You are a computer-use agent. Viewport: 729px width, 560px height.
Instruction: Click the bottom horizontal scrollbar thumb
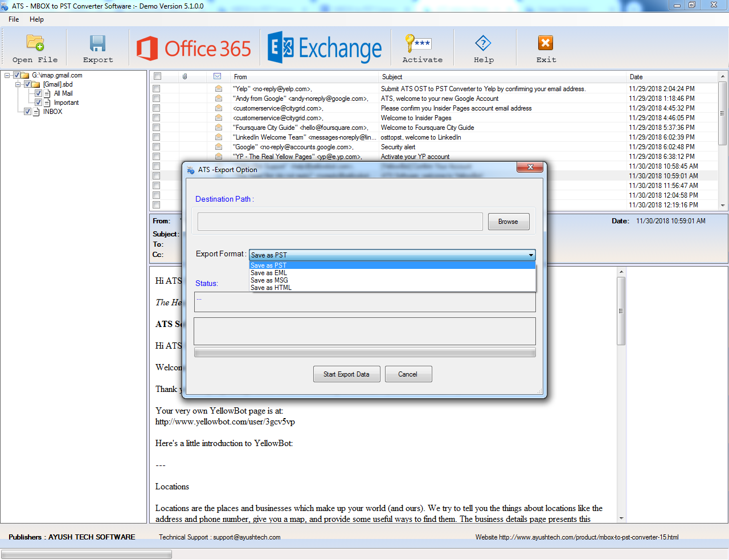(87, 554)
